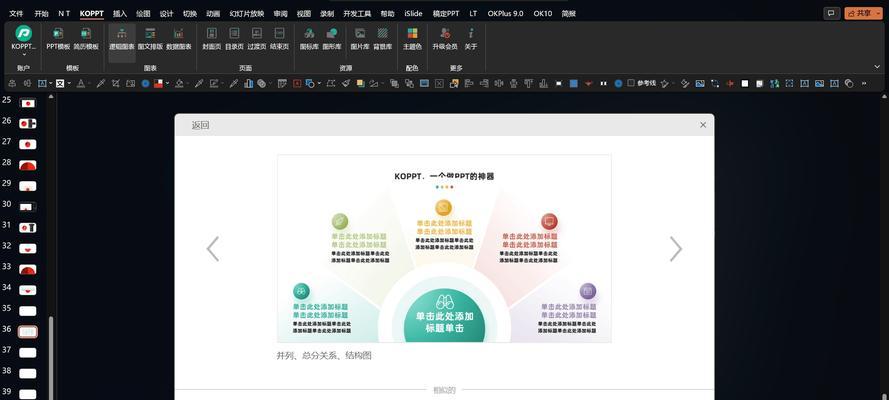Viewport: 889px width, 400px height.
Task: Open dropdown beside the text box icon
Action: click(50, 83)
